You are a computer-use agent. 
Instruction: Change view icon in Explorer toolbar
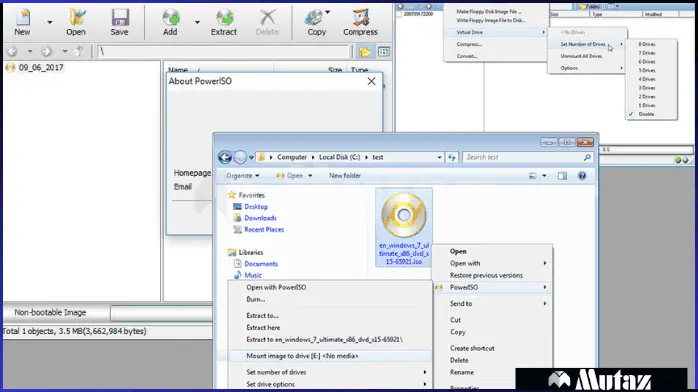click(x=532, y=176)
